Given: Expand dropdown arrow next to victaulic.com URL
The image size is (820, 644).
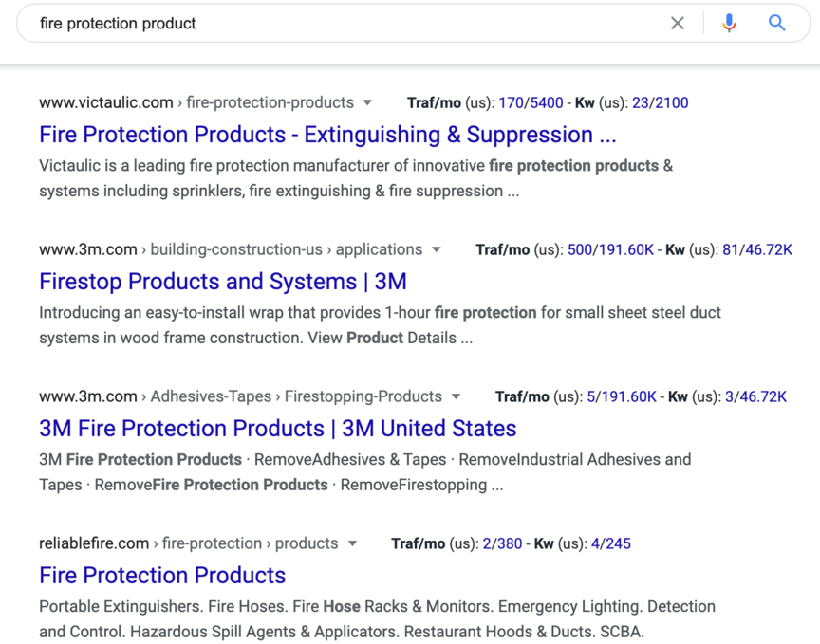Looking at the screenshot, I should pyautogui.click(x=368, y=103).
